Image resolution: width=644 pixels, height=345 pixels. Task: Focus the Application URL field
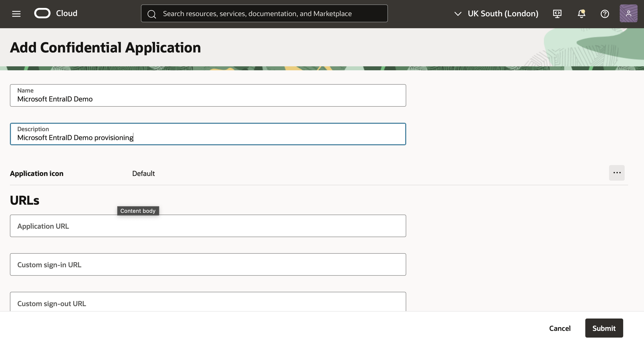pyautogui.click(x=208, y=226)
